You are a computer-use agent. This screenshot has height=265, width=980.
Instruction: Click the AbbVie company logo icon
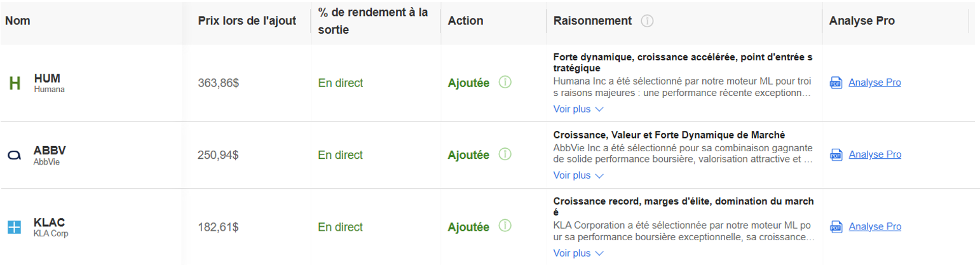coord(15,155)
